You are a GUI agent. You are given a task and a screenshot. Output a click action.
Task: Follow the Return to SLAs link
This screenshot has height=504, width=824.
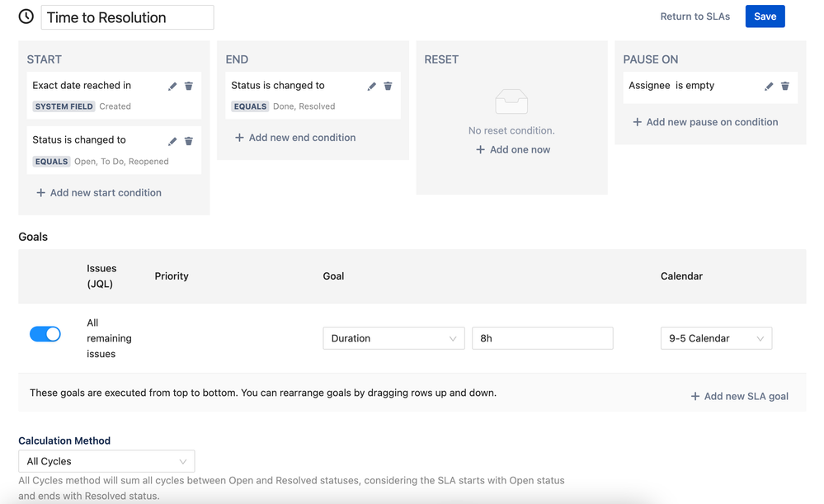point(695,16)
